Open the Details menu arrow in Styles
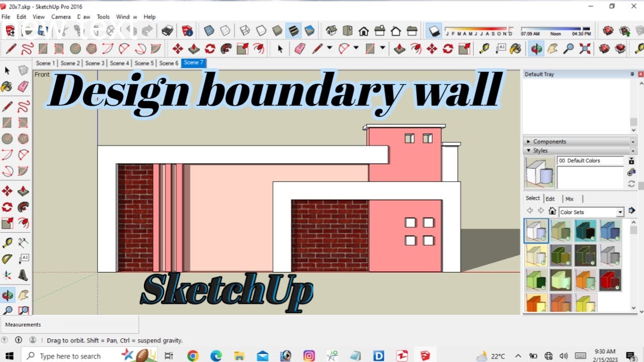The height and width of the screenshot is (362, 644). (632, 211)
